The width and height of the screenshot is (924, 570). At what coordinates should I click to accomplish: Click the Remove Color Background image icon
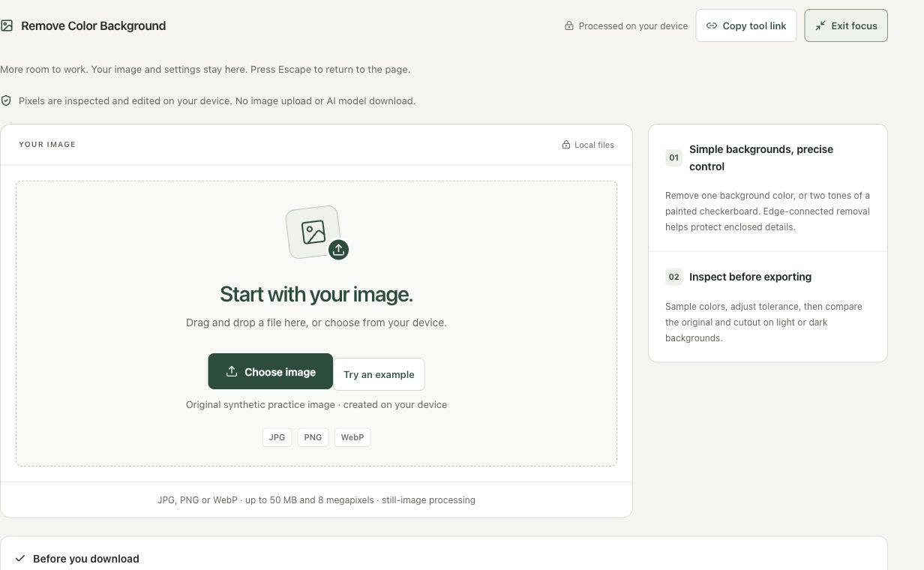(x=7, y=25)
